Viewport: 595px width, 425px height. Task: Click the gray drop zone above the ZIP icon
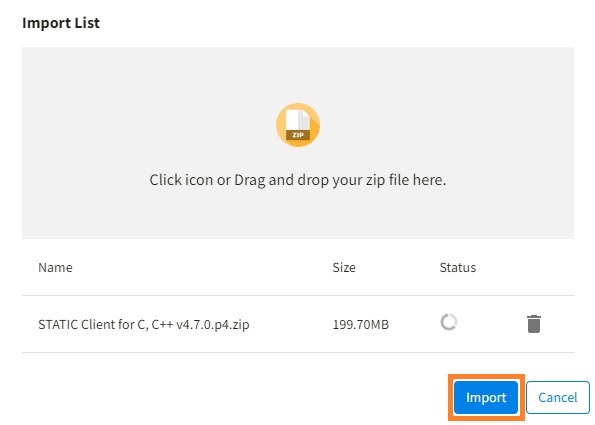(298, 74)
